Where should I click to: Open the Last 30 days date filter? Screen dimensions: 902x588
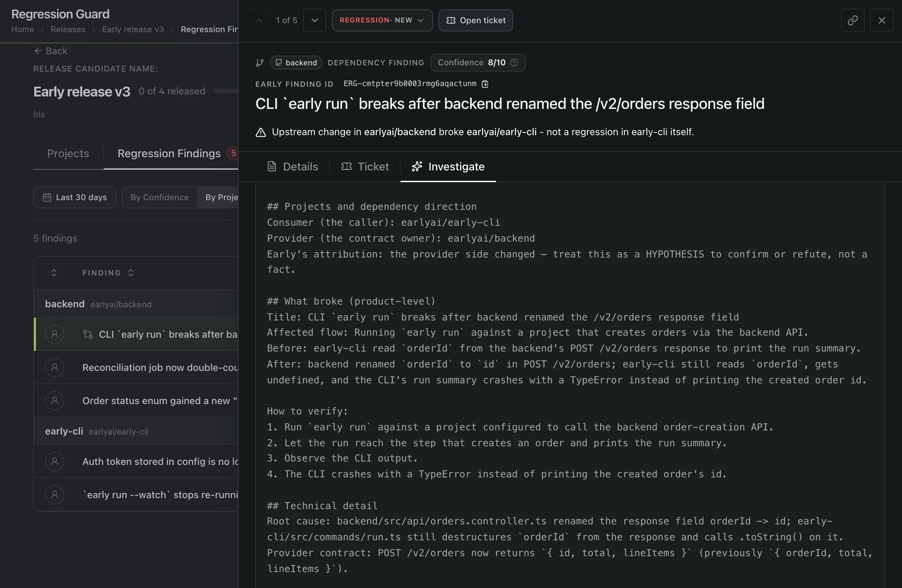pos(75,197)
